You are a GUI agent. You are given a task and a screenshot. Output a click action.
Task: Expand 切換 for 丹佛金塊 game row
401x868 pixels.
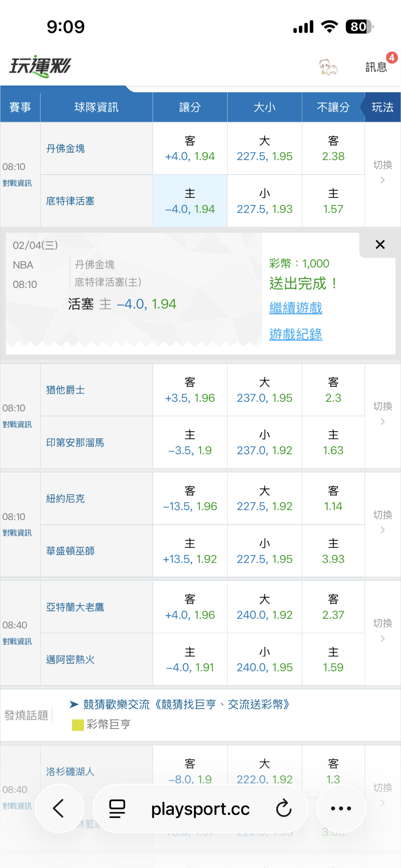[x=382, y=172]
